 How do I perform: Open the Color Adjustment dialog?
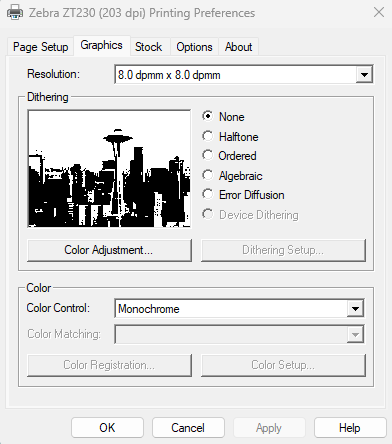(x=109, y=250)
